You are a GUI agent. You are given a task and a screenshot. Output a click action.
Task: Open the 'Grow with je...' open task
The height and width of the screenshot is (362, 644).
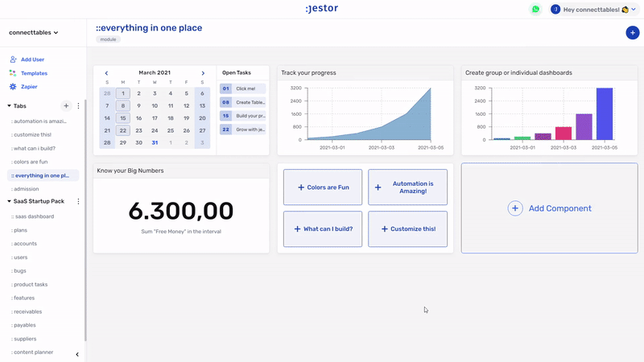243,130
